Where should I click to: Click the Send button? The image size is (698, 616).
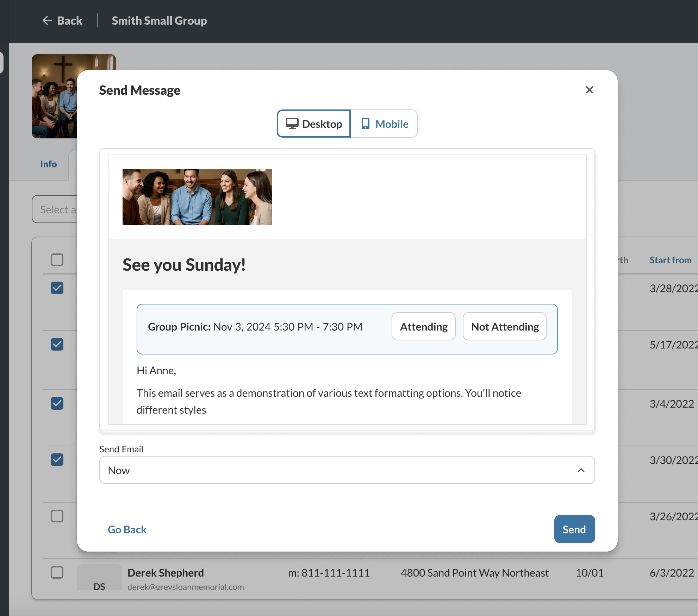tap(574, 529)
